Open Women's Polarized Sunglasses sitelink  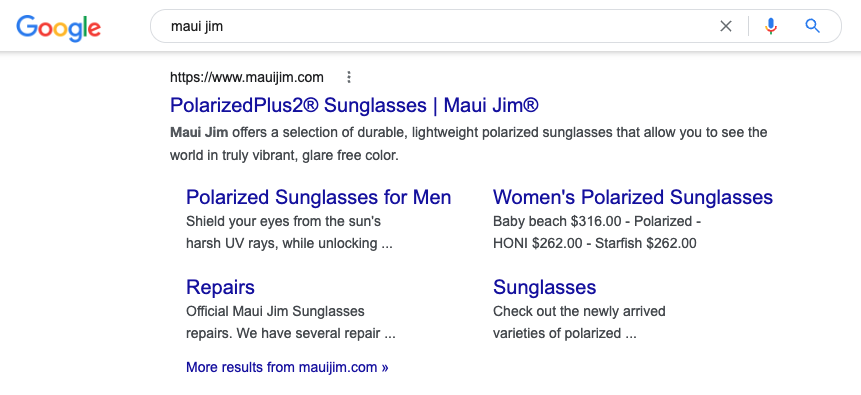tap(633, 197)
